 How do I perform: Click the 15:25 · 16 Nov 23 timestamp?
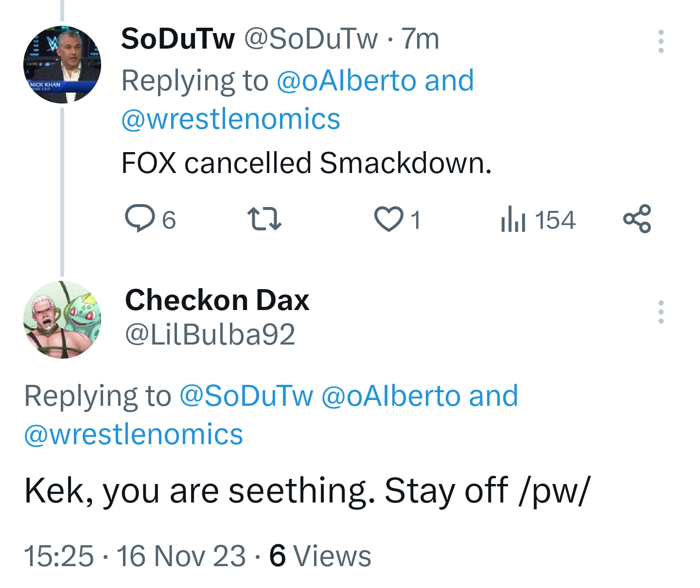[x=135, y=555]
